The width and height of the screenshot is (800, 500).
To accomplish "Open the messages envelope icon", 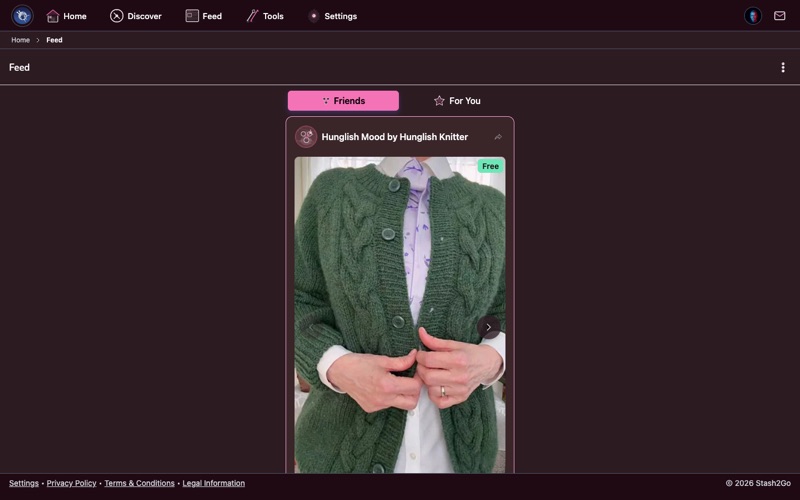I will tap(779, 16).
